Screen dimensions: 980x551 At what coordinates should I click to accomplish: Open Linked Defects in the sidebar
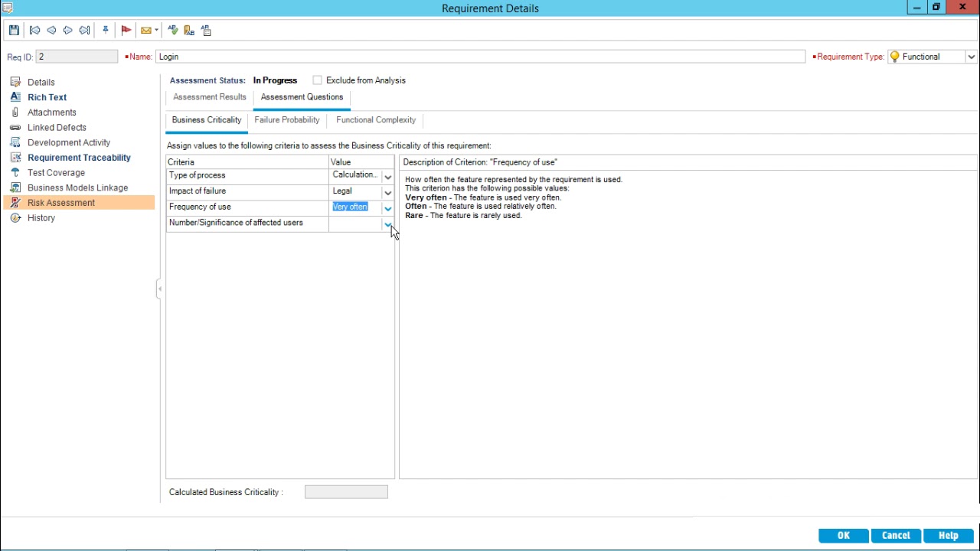click(57, 127)
